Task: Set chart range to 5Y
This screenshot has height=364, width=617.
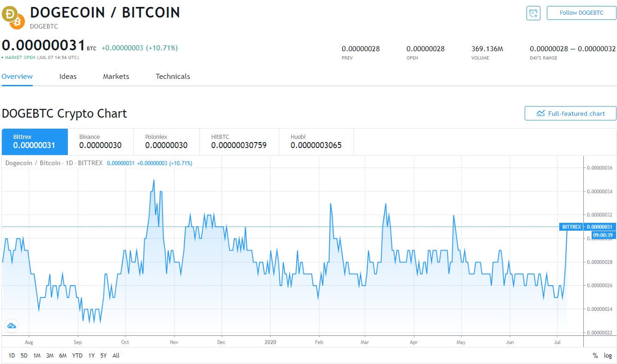Action: (x=103, y=356)
